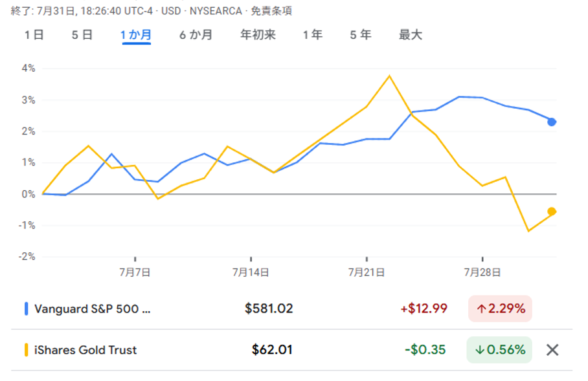The height and width of the screenshot is (381, 588).
Task: Select the active 1か月 tab
Action: (x=136, y=35)
